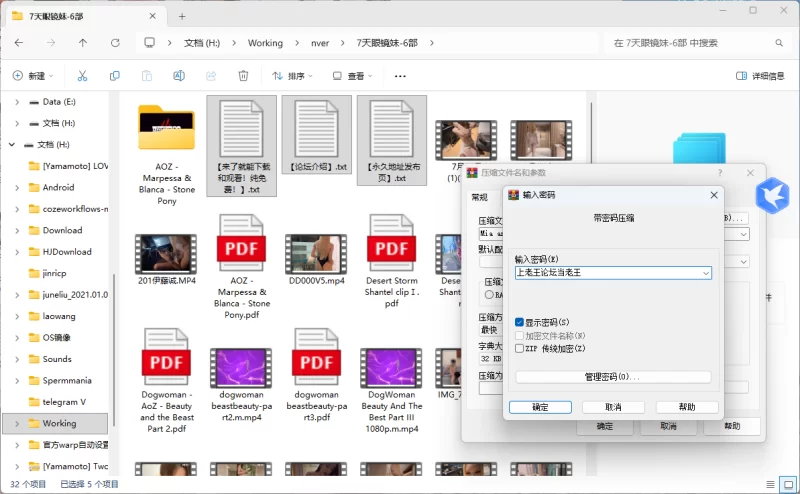Image resolution: width=800 pixels, height=494 pixels.
Task: Expand the Data (E:) drive tree node
Action: pos(17,102)
